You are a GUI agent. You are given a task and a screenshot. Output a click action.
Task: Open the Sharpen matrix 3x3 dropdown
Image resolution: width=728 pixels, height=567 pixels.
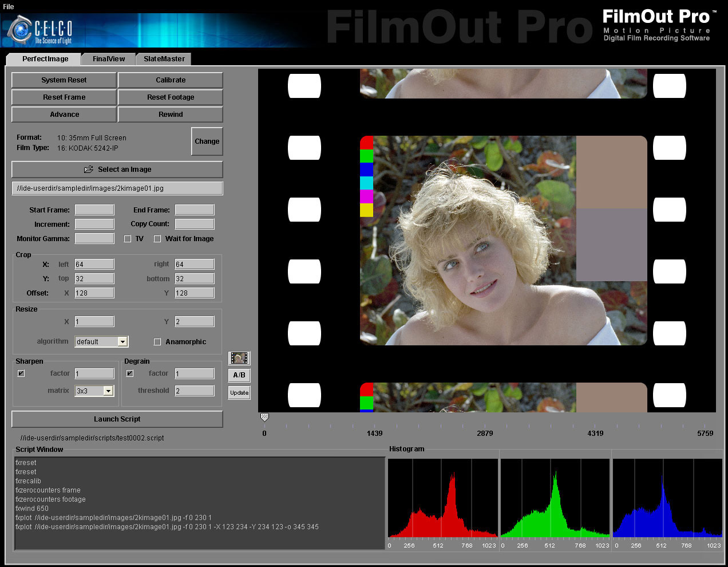(x=94, y=391)
